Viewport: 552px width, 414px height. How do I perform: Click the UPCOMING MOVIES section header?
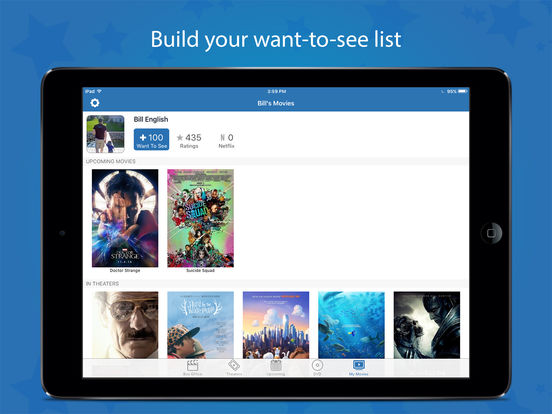[x=111, y=161]
